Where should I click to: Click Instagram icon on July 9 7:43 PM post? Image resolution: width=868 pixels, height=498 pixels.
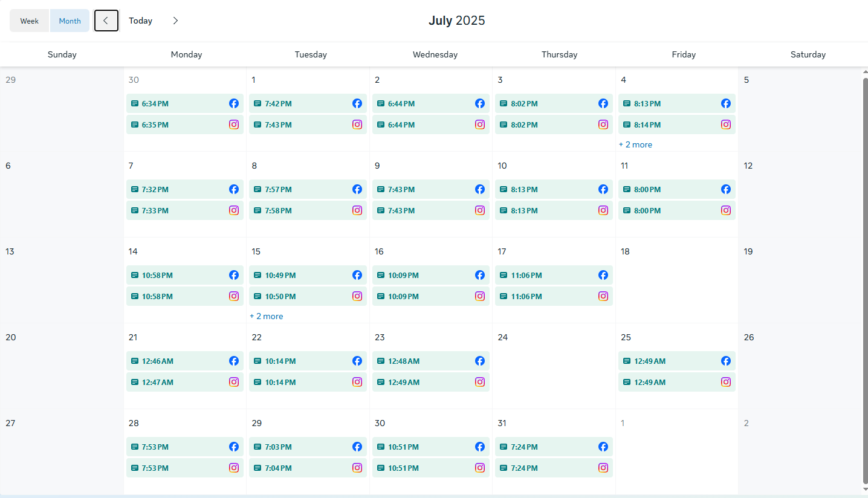pyautogui.click(x=480, y=210)
